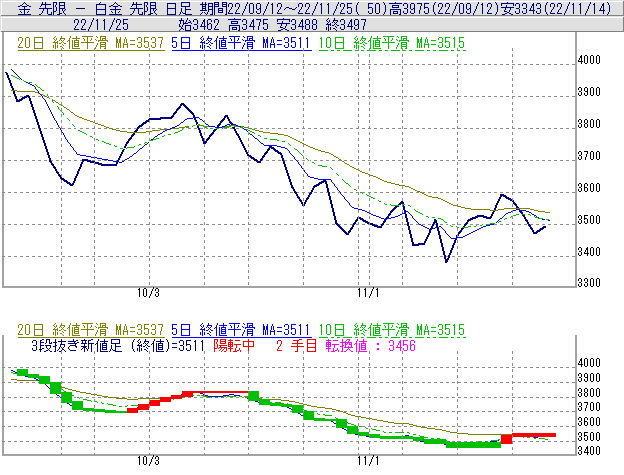This screenshot has height=475, width=624.
Task: Select the date text 22/11/25 in info bar
Action: [x=101, y=25]
